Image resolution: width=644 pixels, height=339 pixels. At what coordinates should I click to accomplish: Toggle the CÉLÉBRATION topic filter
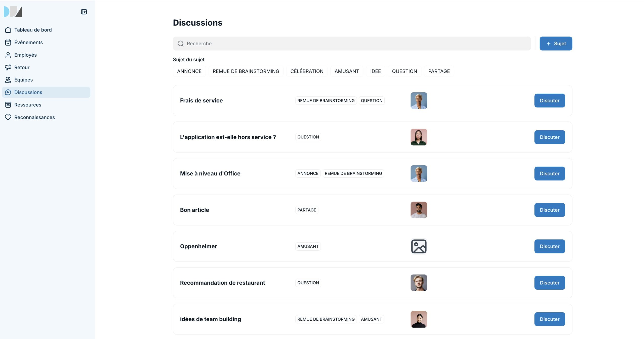click(307, 71)
